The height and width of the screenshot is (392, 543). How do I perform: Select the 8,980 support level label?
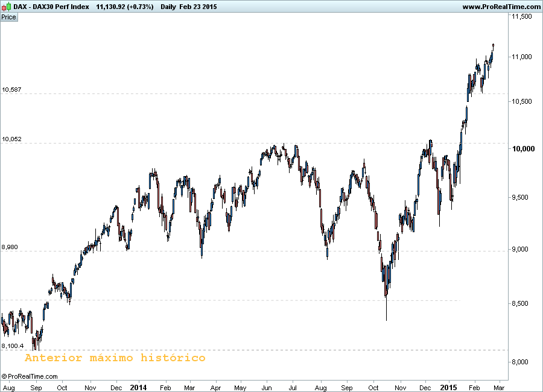pos(10,247)
